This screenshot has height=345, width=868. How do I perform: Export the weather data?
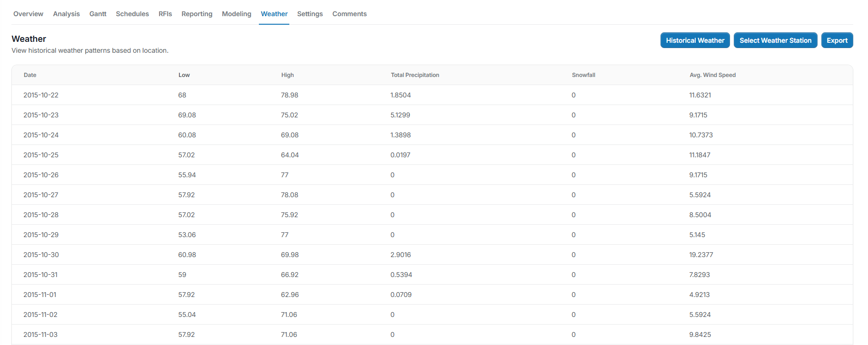[x=837, y=40]
